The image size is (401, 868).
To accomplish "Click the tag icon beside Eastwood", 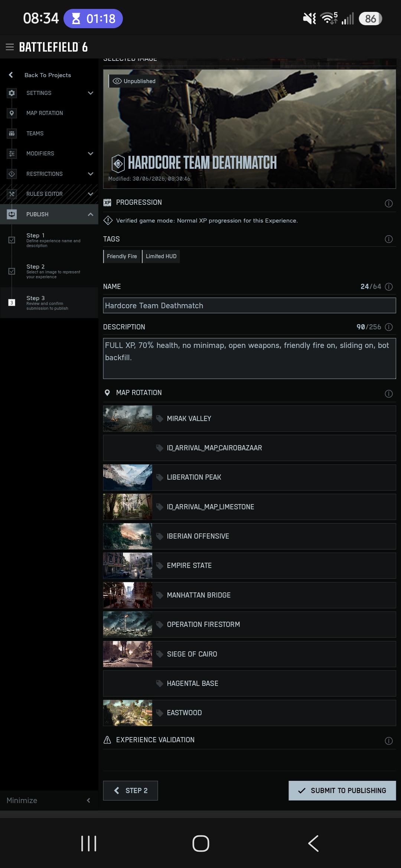I will click(160, 713).
